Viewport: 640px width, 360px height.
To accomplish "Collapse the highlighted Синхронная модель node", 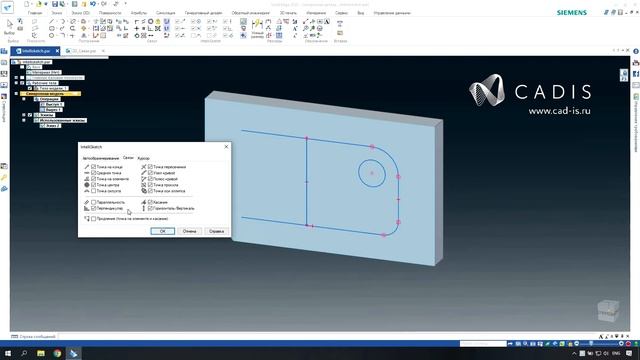I will pos(16,93).
